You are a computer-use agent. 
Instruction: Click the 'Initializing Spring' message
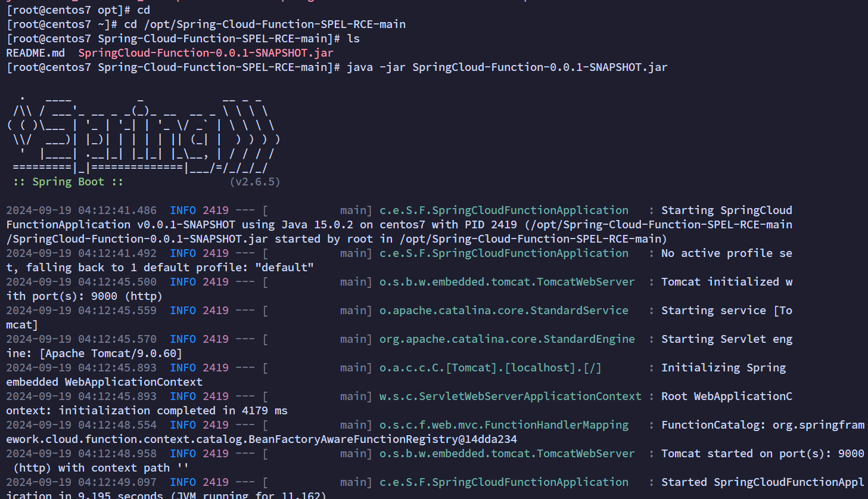click(x=723, y=367)
